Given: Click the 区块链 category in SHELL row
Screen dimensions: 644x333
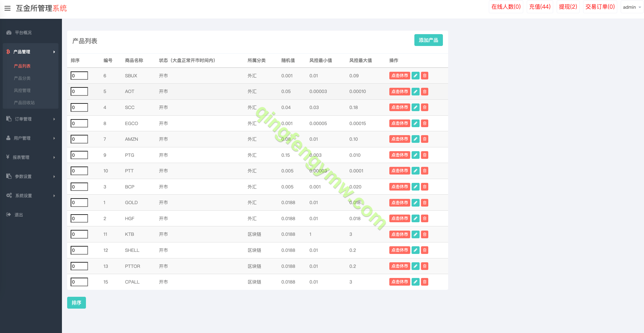Looking at the screenshot, I should (254, 250).
